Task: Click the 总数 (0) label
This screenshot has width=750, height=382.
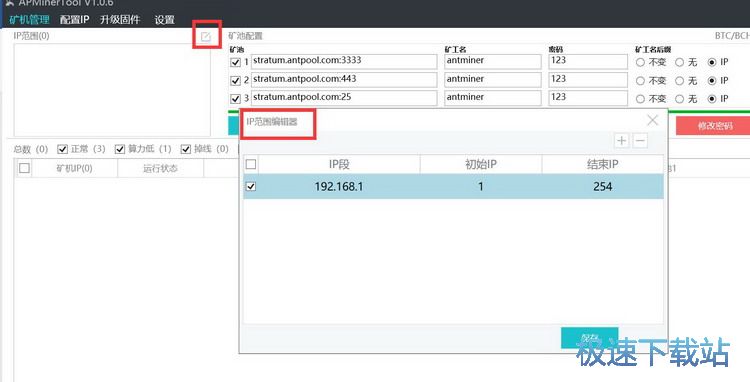Action: point(31,149)
